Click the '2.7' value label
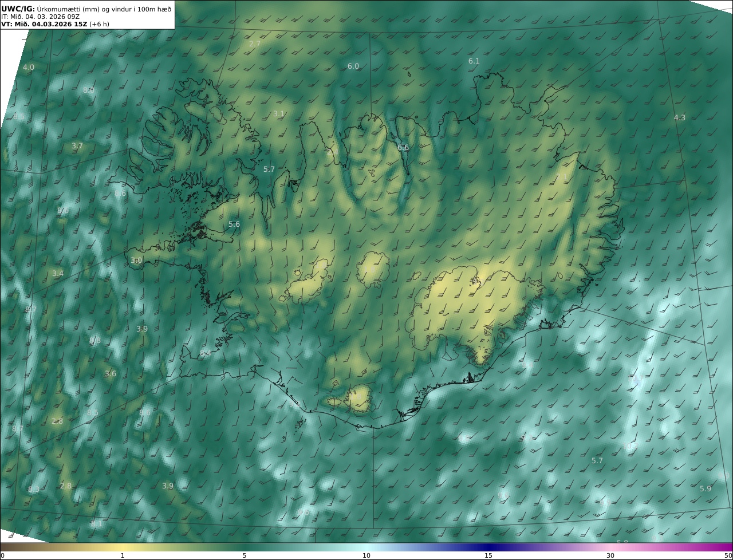The height and width of the screenshot is (560, 733). (x=255, y=44)
